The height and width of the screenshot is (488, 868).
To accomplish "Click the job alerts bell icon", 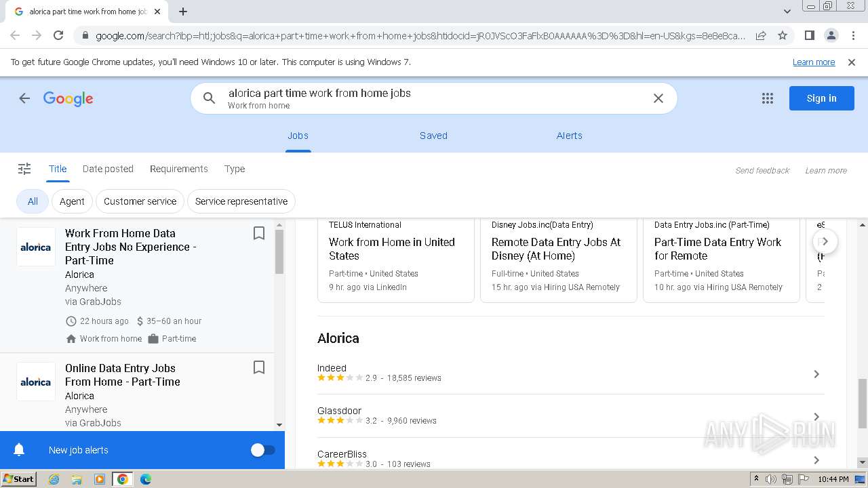I will [x=19, y=450].
